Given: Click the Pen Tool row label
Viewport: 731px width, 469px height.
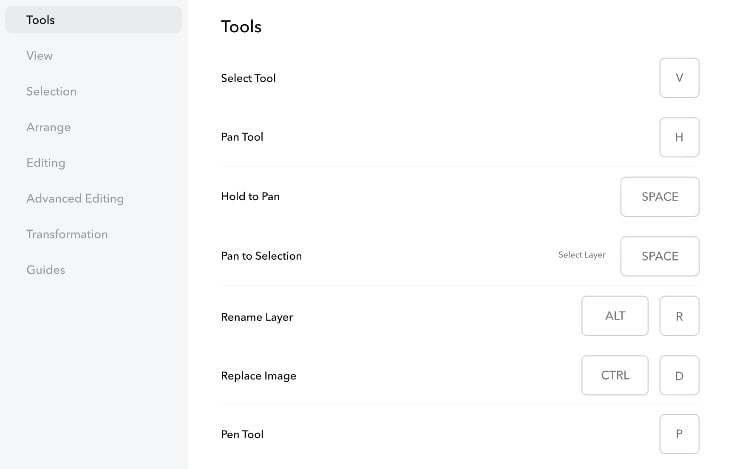Looking at the screenshot, I should (x=242, y=435).
